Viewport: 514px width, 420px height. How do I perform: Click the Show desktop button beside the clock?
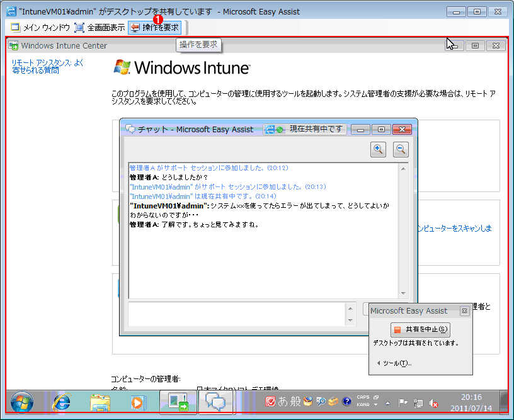click(x=505, y=402)
